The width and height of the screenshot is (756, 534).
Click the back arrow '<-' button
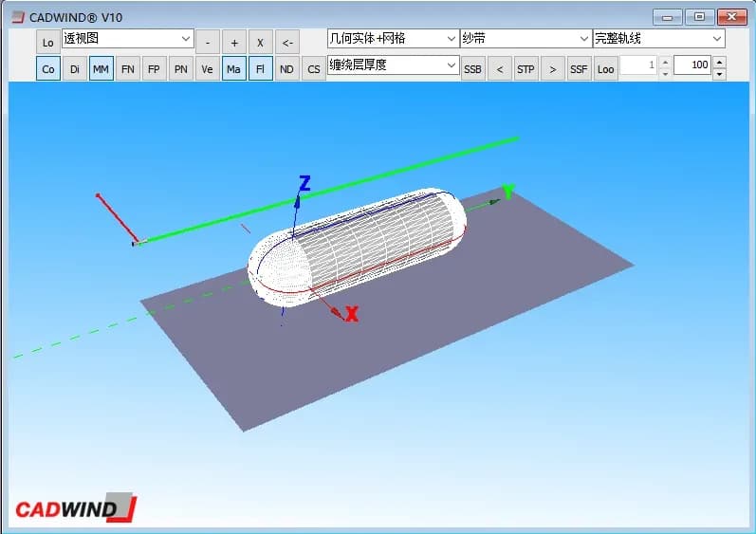(287, 43)
